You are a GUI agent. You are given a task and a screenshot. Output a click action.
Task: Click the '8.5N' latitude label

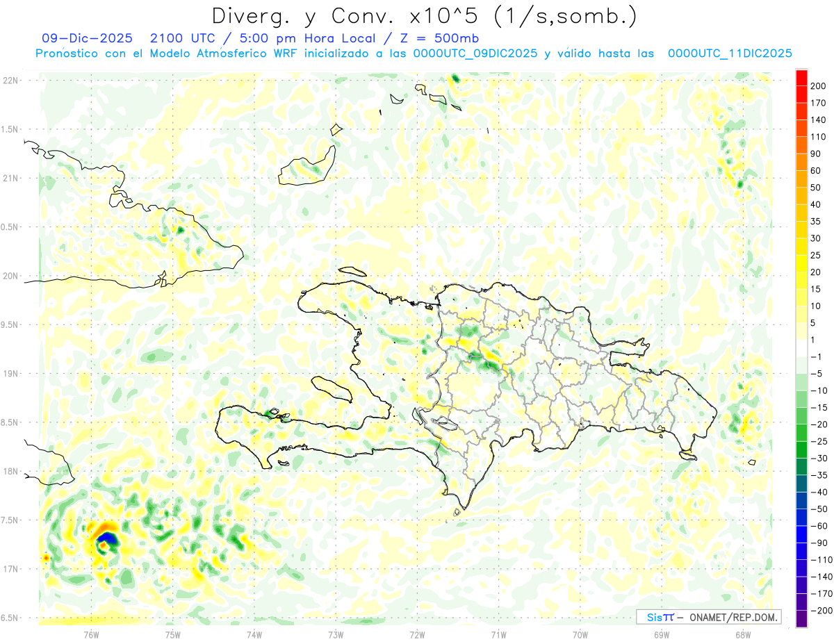click(x=10, y=422)
